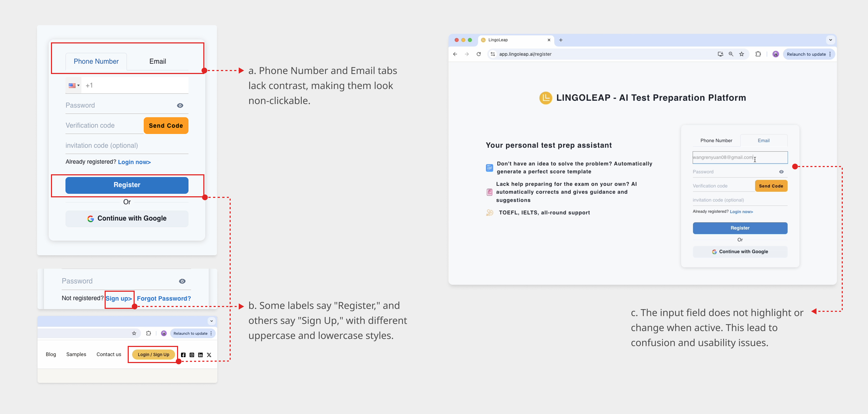868x414 pixels.
Task: Click invitation code (optional) in enlarged form
Action: 127,146
